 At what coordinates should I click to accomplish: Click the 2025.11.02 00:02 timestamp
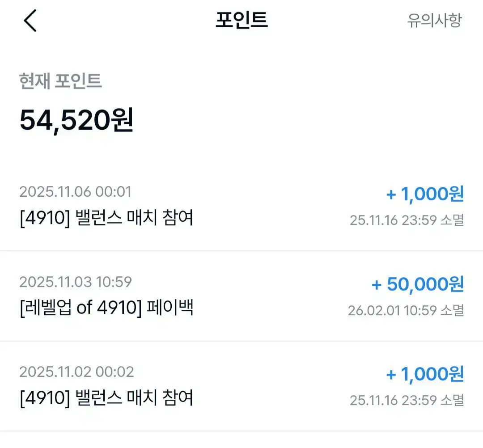point(76,372)
